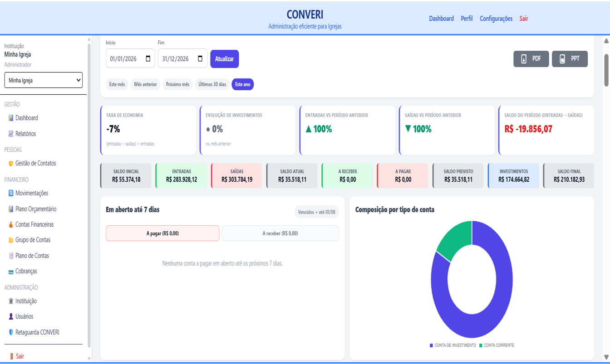610x364 pixels.
Task: Click the Usuários person icon
Action: pos(11,316)
